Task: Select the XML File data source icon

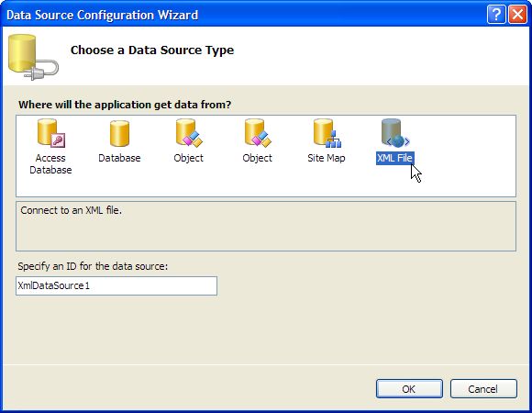Action: coord(395,133)
